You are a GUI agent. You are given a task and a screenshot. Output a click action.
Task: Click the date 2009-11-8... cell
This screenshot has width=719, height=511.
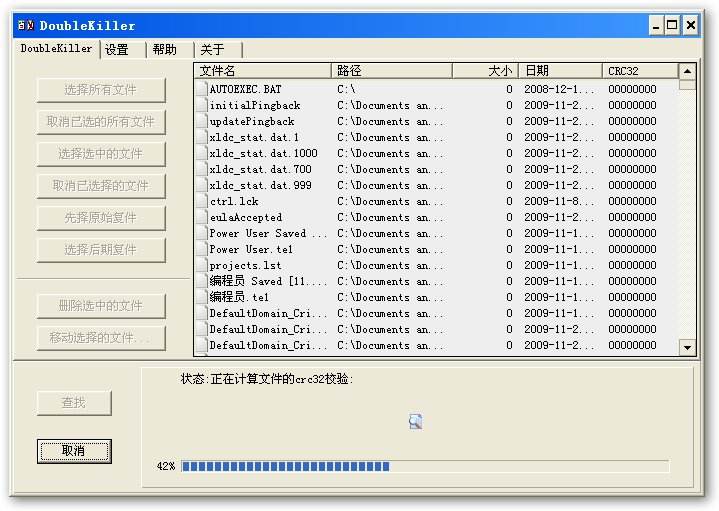pos(559,201)
